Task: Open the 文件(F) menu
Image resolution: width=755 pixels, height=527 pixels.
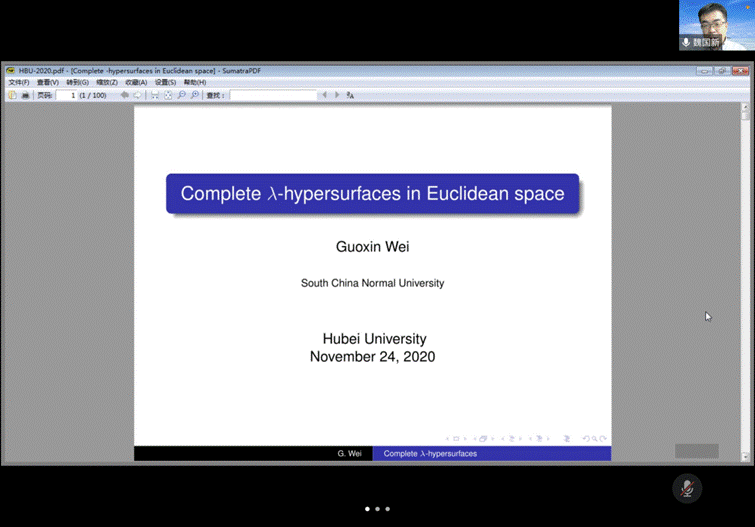Action: pos(19,83)
